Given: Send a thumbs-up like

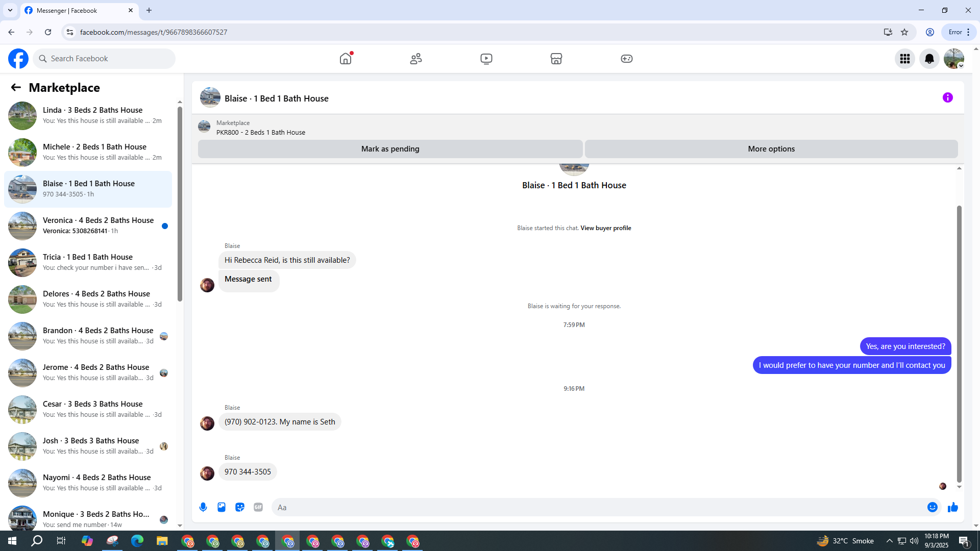Looking at the screenshot, I should coord(953,507).
